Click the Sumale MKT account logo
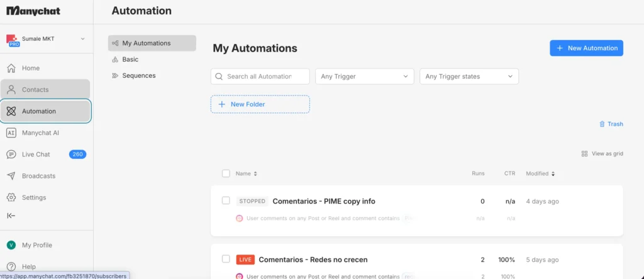The height and width of the screenshot is (279, 644). [x=13, y=40]
